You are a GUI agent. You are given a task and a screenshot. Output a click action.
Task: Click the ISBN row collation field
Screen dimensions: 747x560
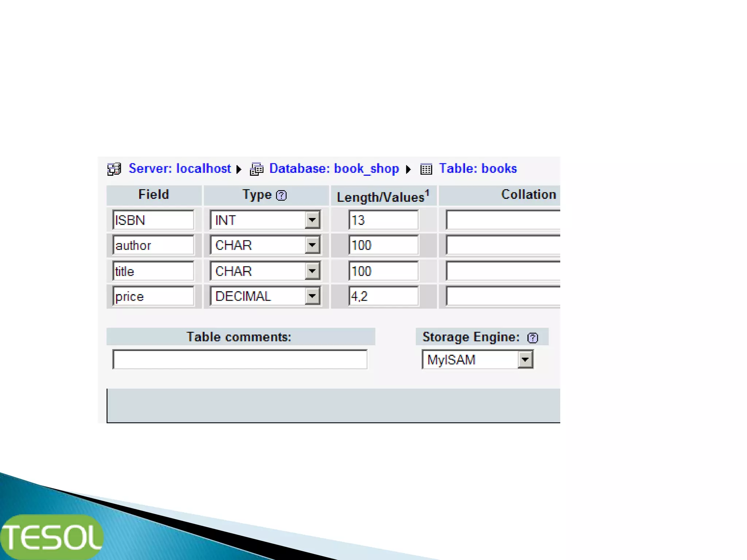(503, 220)
